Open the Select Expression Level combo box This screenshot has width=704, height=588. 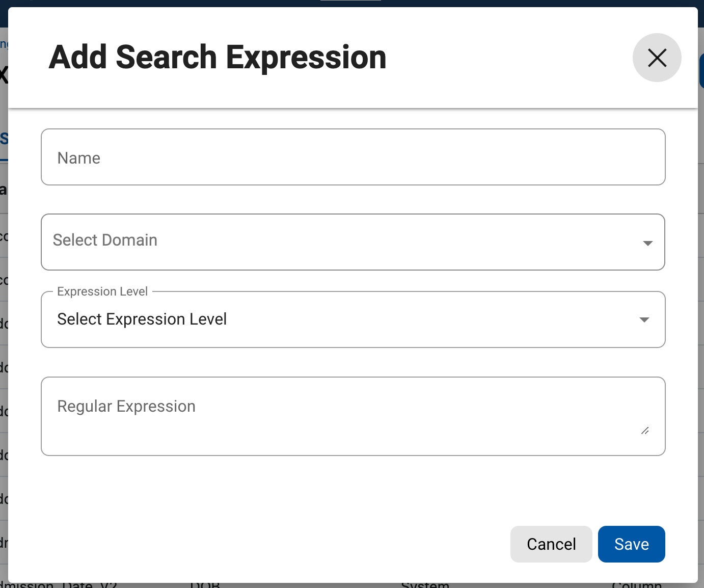point(341,319)
